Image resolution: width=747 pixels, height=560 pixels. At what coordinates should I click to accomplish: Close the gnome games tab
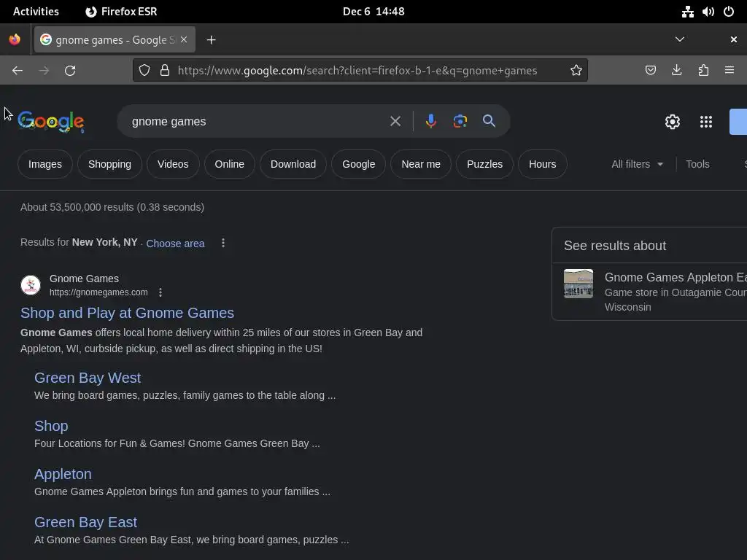pos(184,39)
